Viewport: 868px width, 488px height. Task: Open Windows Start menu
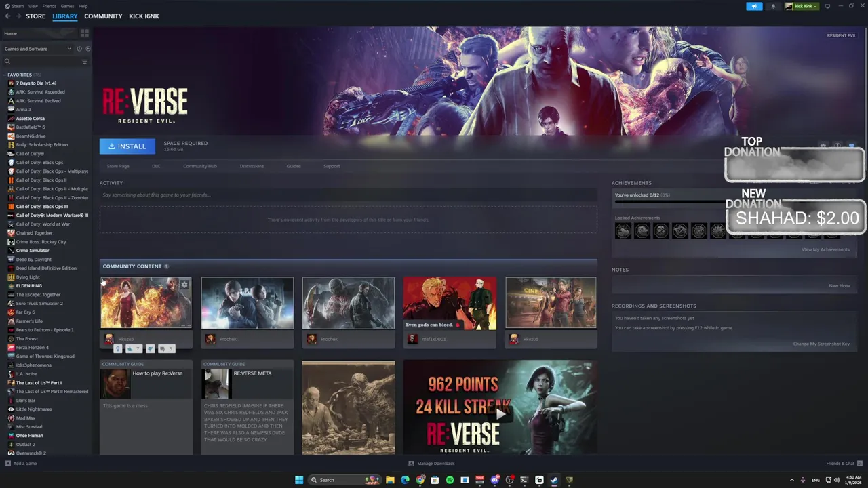(299, 480)
